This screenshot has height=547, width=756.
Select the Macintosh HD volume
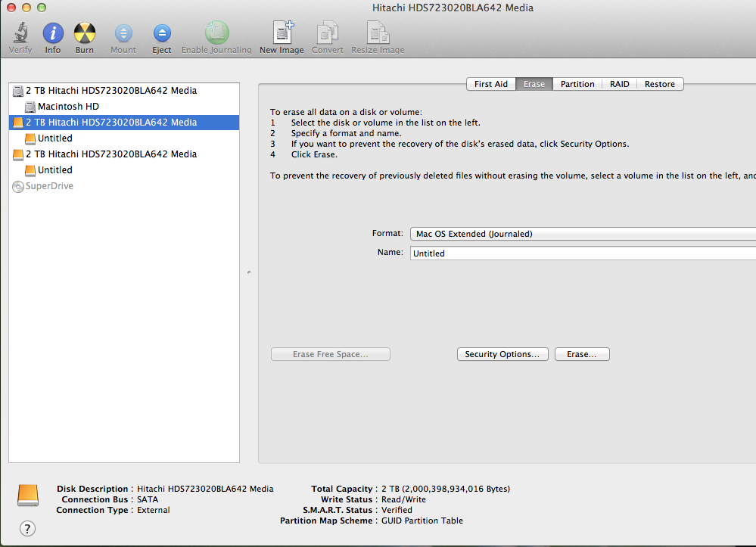[x=124, y=107]
